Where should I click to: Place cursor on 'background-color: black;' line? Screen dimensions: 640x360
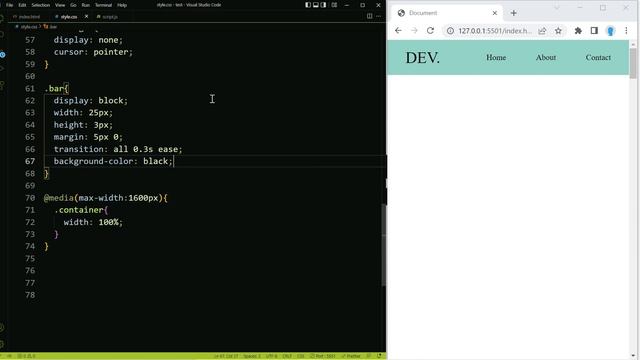click(113, 161)
